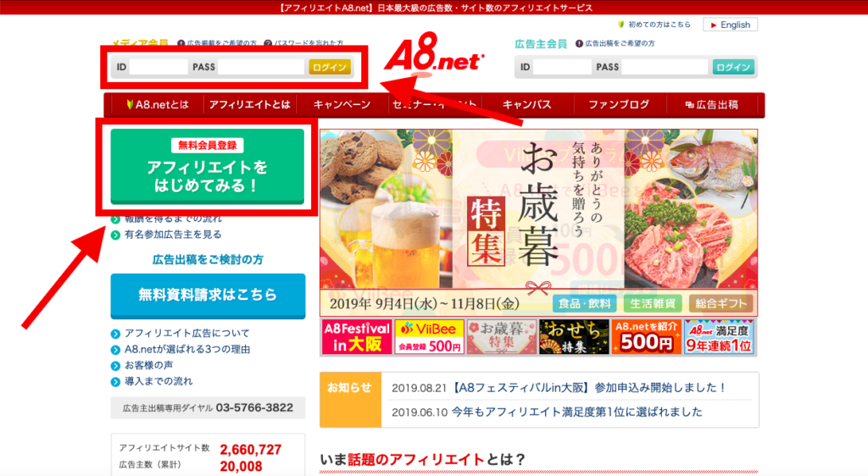Click the teal advertiser ログイン button

(733, 68)
